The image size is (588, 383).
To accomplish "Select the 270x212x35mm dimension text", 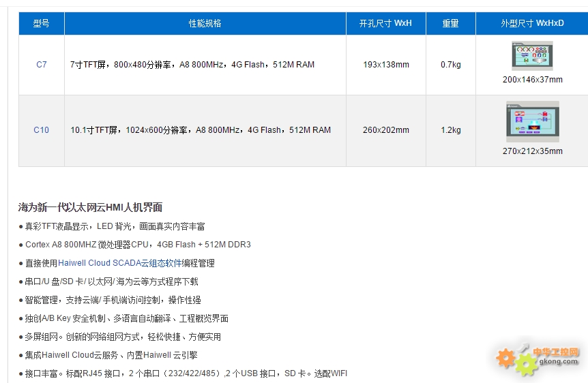I will coord(533,151).
